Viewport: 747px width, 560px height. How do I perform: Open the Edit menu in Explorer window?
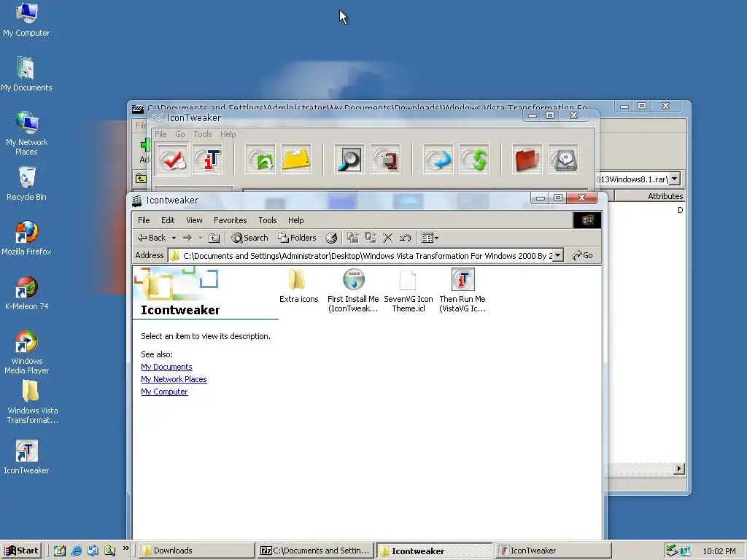pyautogui.click(x=168, y=220)
